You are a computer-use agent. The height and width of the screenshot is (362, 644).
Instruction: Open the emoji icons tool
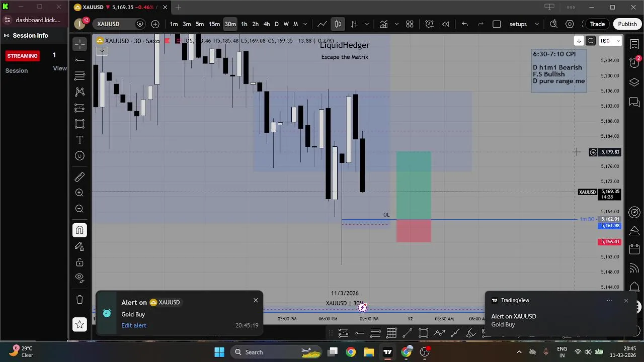pyautogui.click(x=79, y=156)
